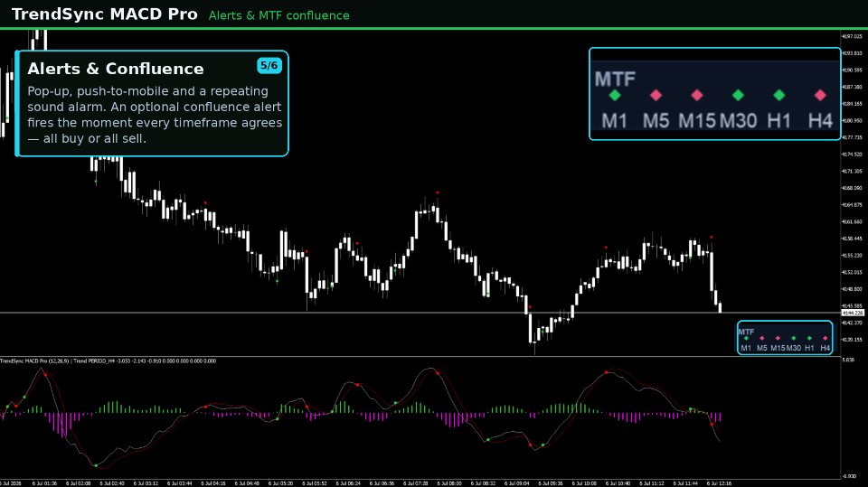Click the M5 label in small chart MTF panel
868x487 pixels.
point(761,348)
